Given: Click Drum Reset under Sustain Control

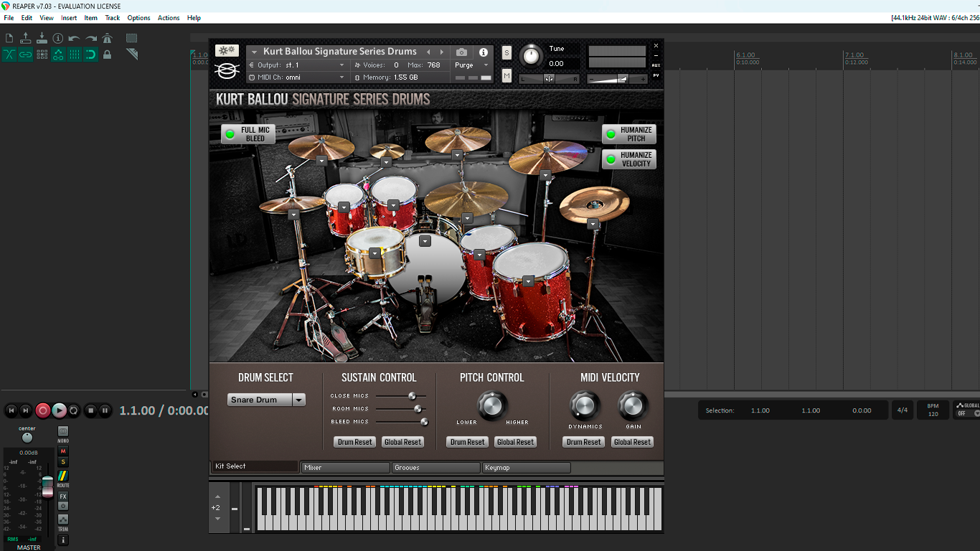Looking at the screenshot, I should (355, 442).
